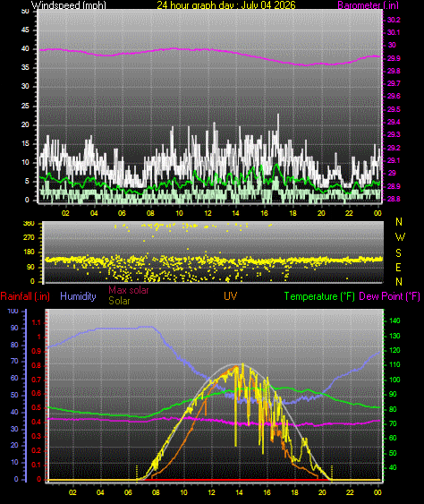Screen dimensions: 424x504
Task: Select the 30.2 barometer scale value
Action: point(394,20)
